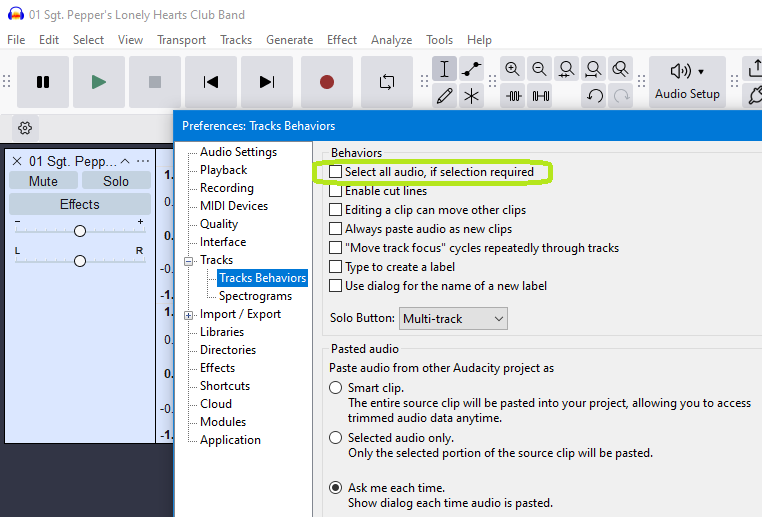Select the 'Smart clip' radio option

tap(336, 387)
